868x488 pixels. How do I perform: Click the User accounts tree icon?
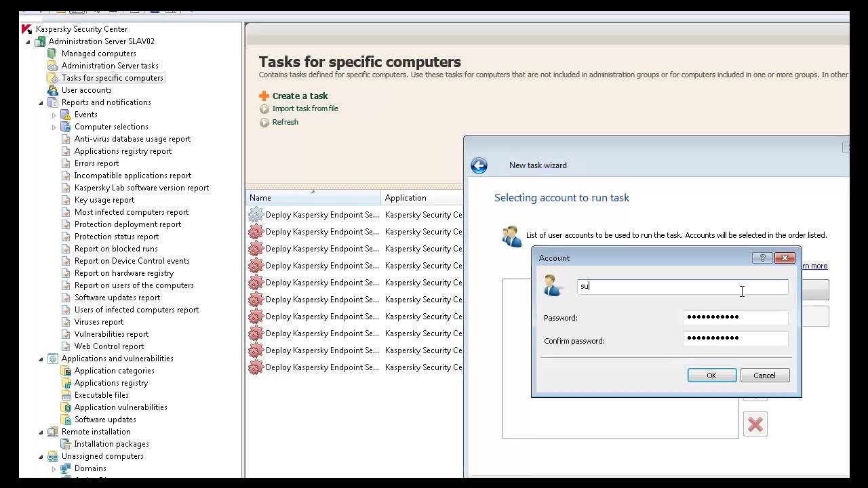pos(53,90)
